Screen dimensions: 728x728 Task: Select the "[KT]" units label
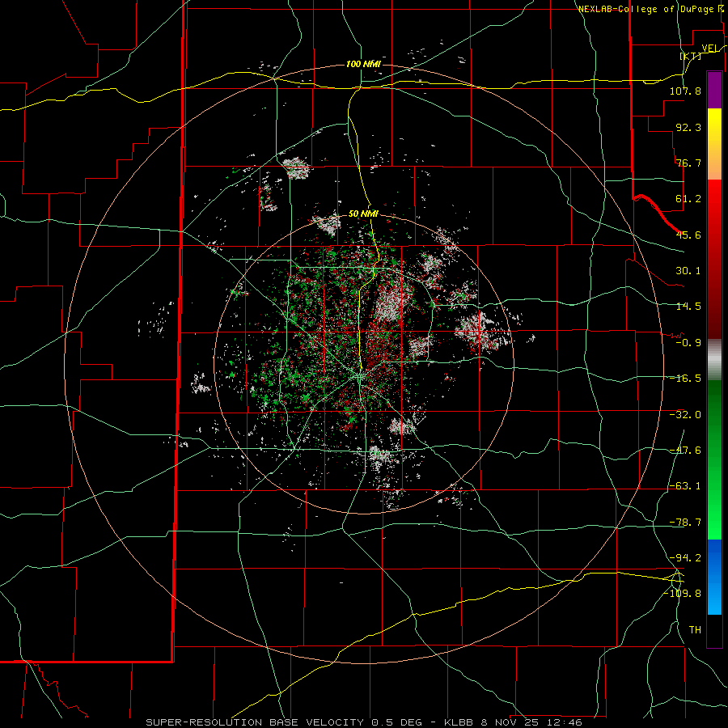coord(691,56)
